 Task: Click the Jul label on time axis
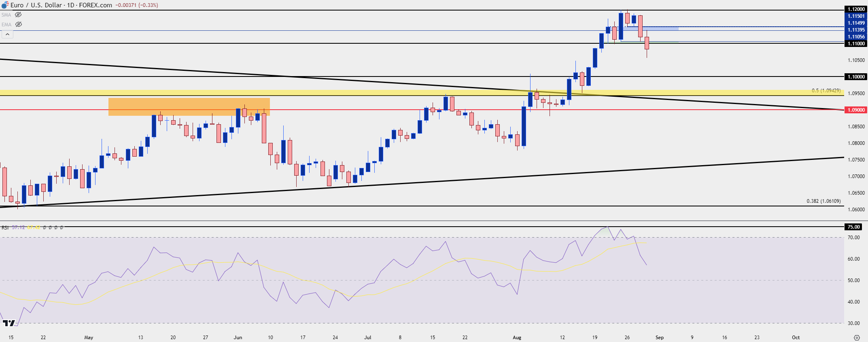coord(368,338)
